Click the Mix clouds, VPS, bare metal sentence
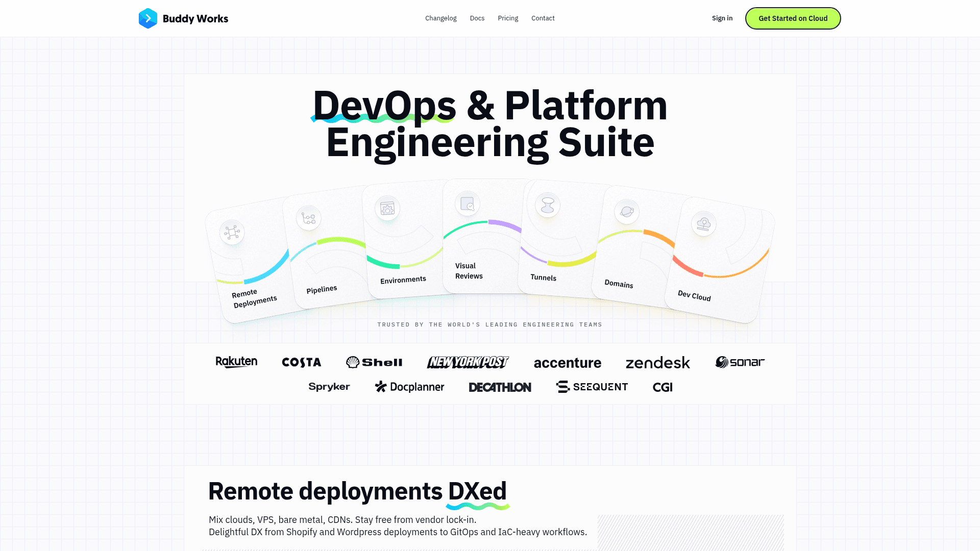This screenshot has width=980, height=551. pyautogui.click(x=342, y=520)
